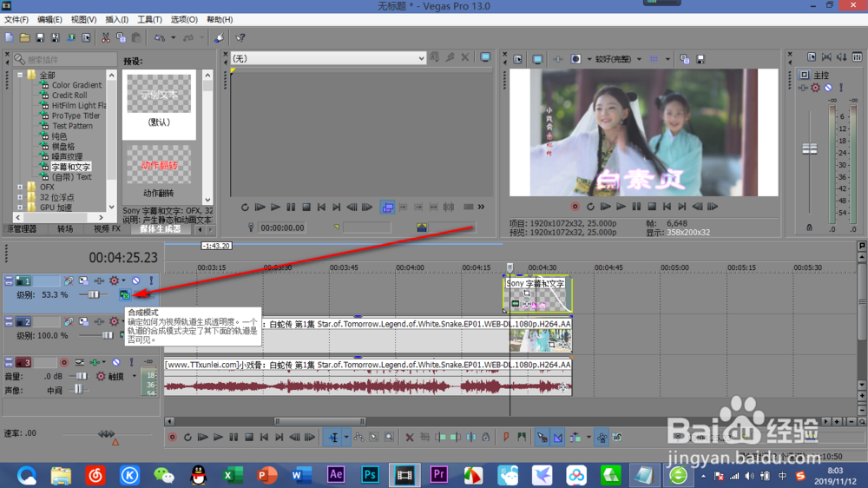Screen dimensions: 868x488
Task: Expand the OFX folder
Action: coord(21,188)
